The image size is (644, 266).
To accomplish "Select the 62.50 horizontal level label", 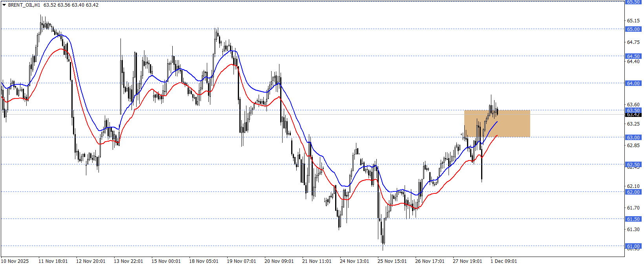I will coord(633,164).
